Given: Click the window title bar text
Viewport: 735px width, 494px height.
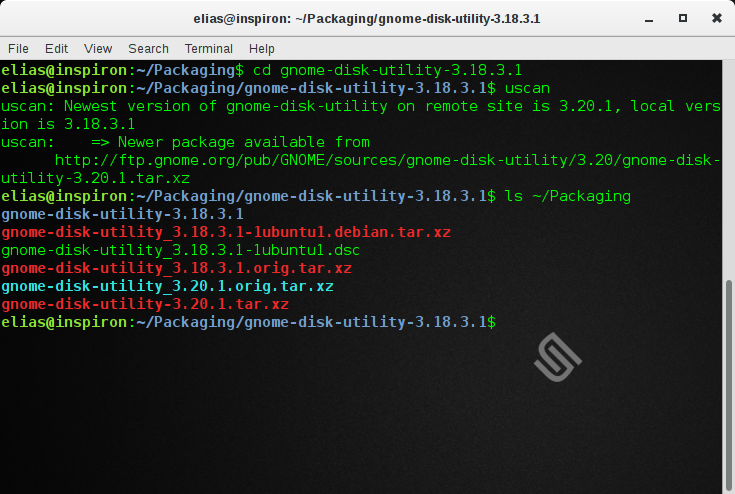Looking at the screenshot, I should pos(367,18).
